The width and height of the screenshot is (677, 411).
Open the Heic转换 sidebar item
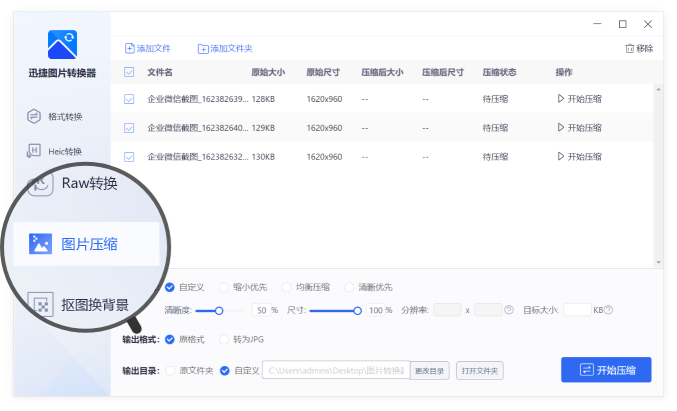coord(54,151)
